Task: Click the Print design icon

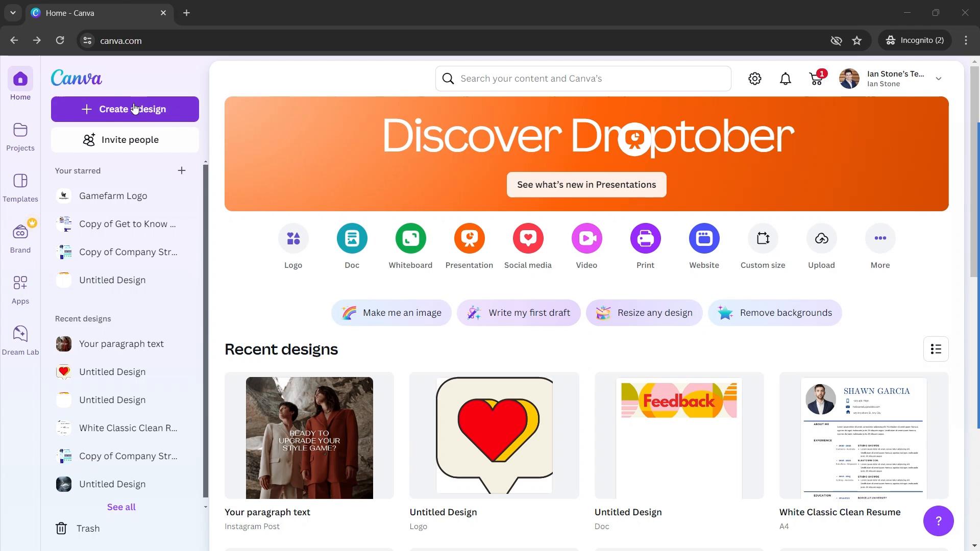Action: (646, 238)
